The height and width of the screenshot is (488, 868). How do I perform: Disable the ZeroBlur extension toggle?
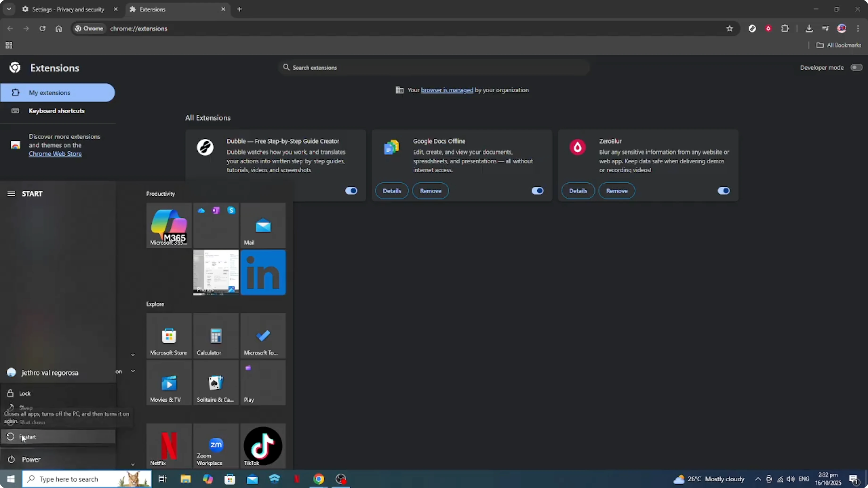723,191
